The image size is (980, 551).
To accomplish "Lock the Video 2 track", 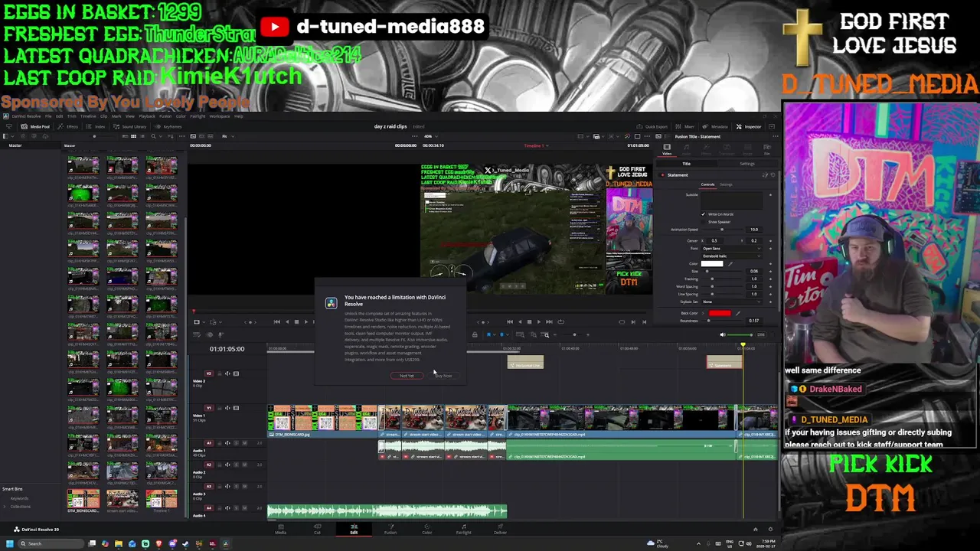I will (x=220, y=373).
